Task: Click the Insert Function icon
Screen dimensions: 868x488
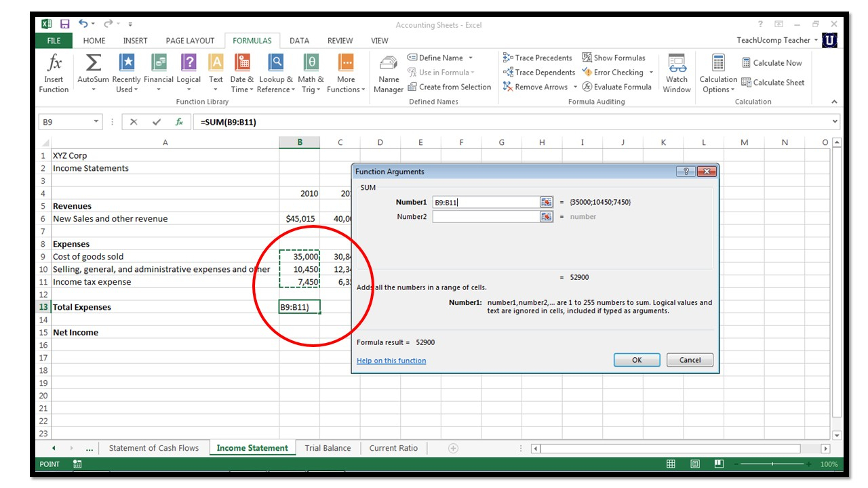Action: click(x=53, y=71)
